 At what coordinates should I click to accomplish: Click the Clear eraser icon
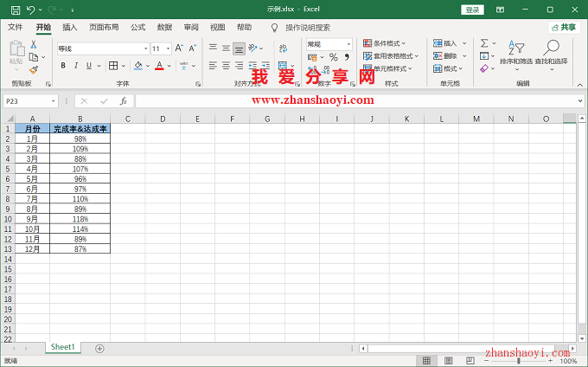coord(484,68)
